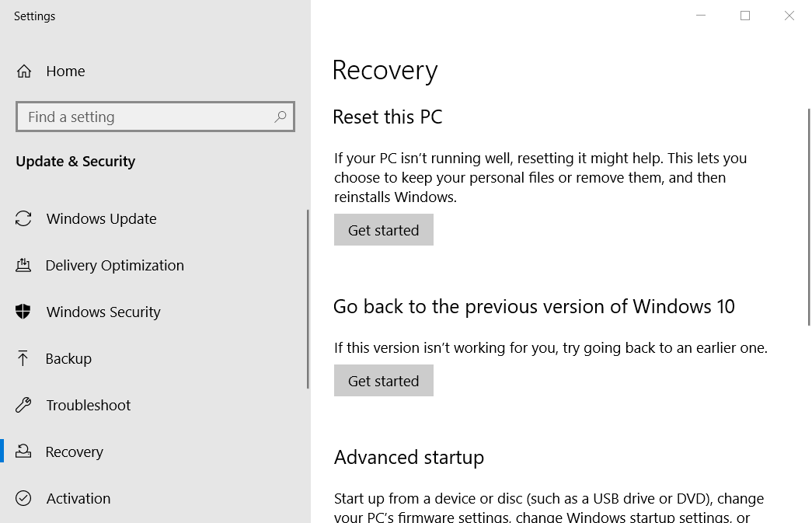
Task: Click the sidebar navigation scrollbar
Action: click(x=308, y=298)
